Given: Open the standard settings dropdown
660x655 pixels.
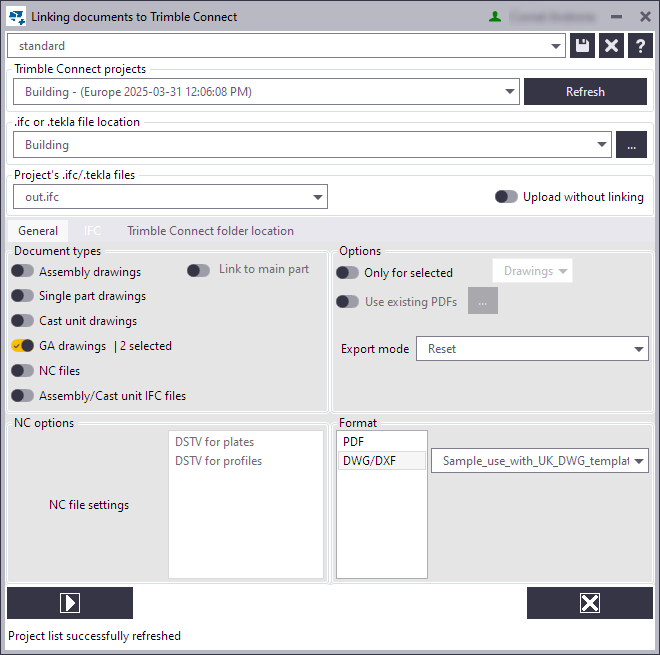Looking at the screenshot, I should coord(286,45).
